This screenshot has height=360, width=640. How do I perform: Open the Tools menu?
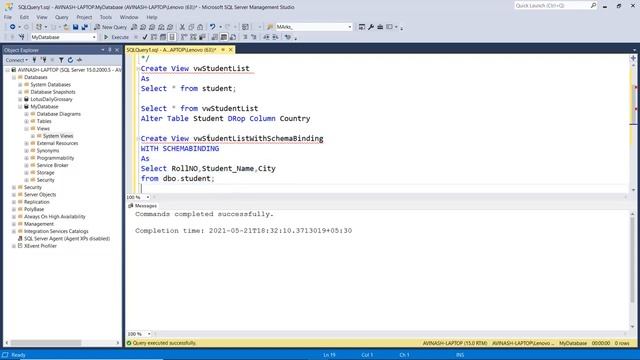point(106,17)
